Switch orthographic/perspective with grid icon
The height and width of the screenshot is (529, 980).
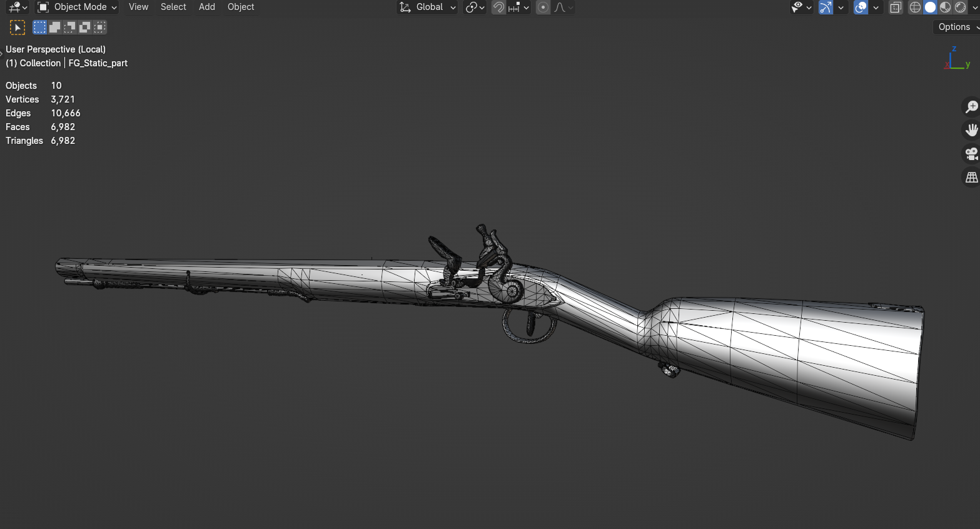[x=971, y=178]
